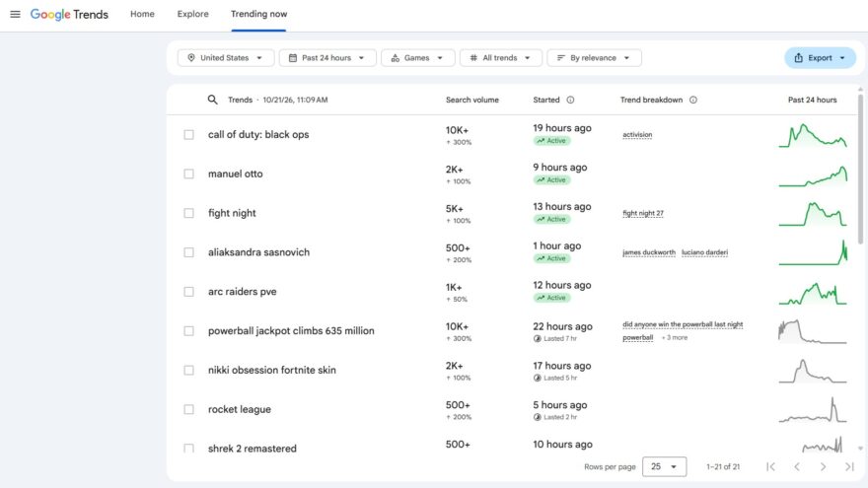This screenshot has width=868, height=488.
Task: Show +3 more breakdown terms
Action: [675, 337]
